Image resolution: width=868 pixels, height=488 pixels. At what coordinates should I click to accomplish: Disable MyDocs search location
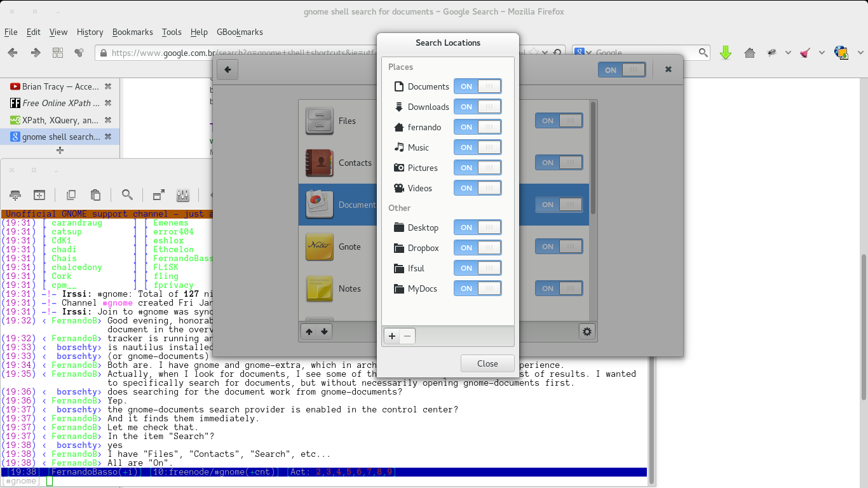(x=477, y=288)
